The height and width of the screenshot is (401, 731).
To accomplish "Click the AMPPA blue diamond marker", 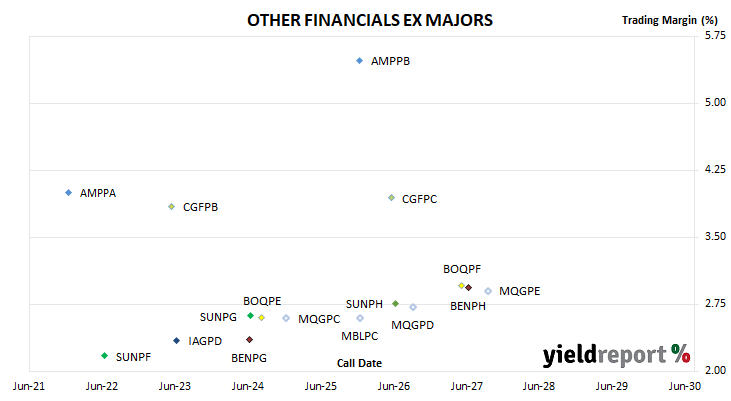I will 69,193.
